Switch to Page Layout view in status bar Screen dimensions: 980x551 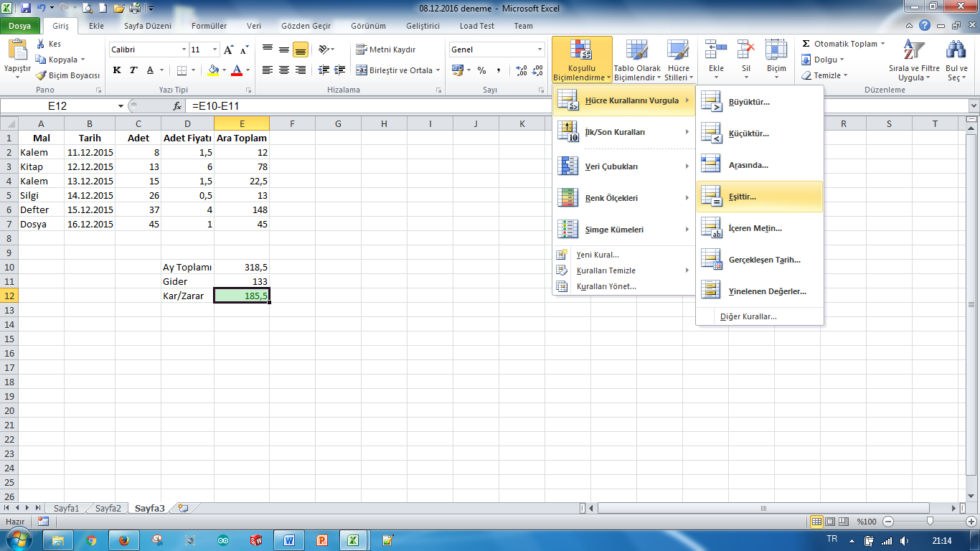829,522
